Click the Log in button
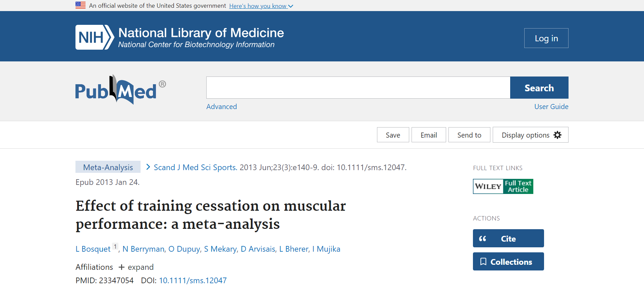Viewport: 644px width, 301px height. (546, 38)
